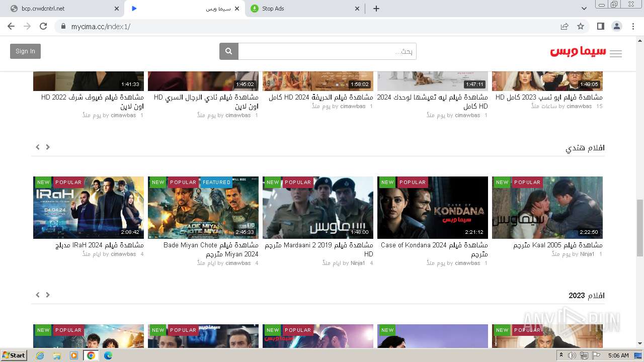This screenshot has width=644, height=362.
Task: Open the Bade Miyan Chote Miyan thumbnail
Action: (x=203, y=208)
